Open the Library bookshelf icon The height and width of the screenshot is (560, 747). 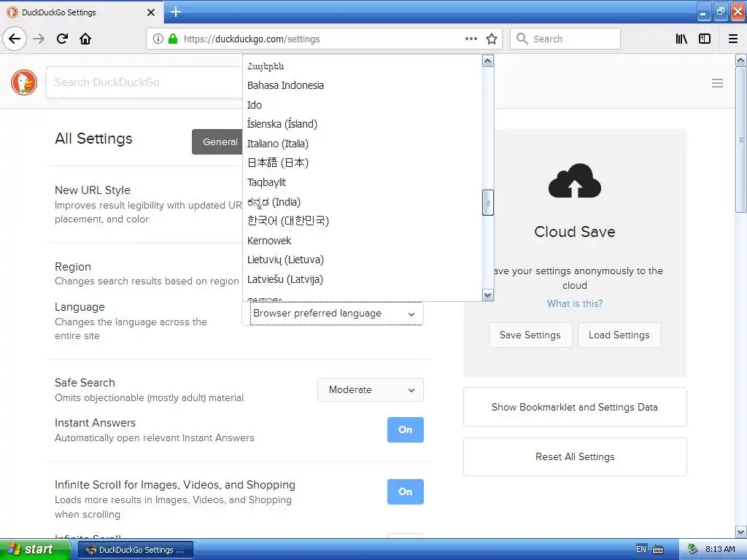[681, 39]
